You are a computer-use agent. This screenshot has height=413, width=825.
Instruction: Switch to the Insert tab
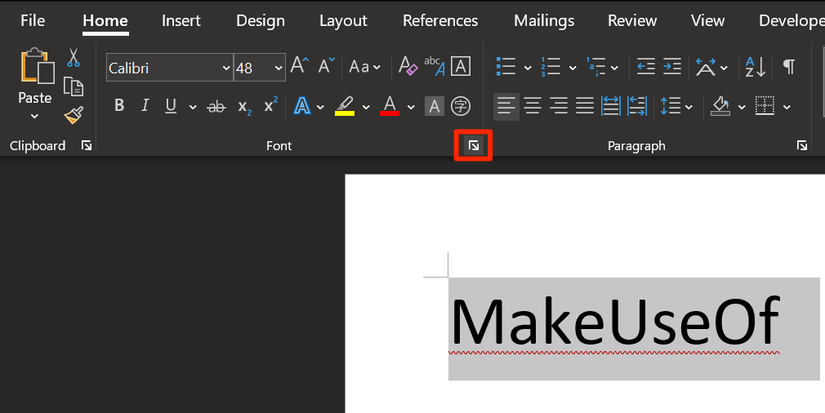pos(181,21)
